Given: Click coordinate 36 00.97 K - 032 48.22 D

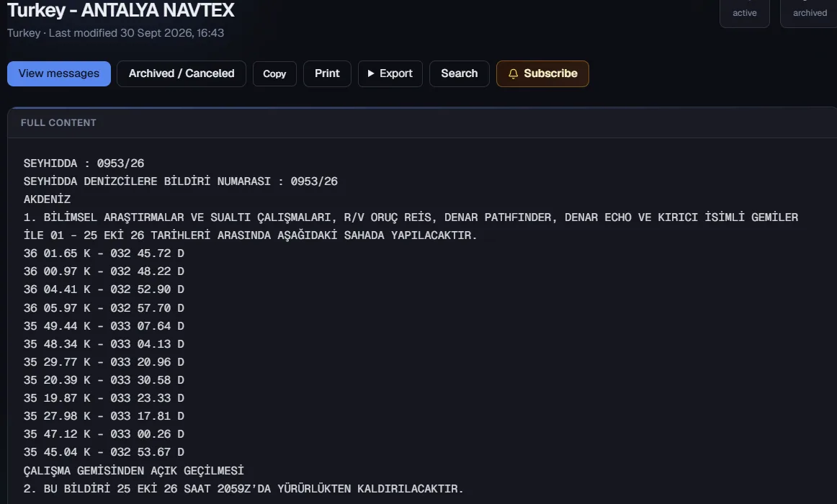Looking at the screenshot, I should (104, 271).
